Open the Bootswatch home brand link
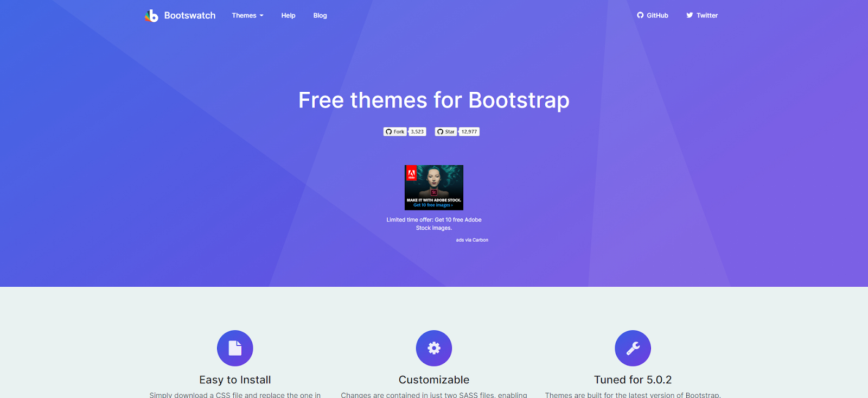The image size is (868, 398). (180, 16)
